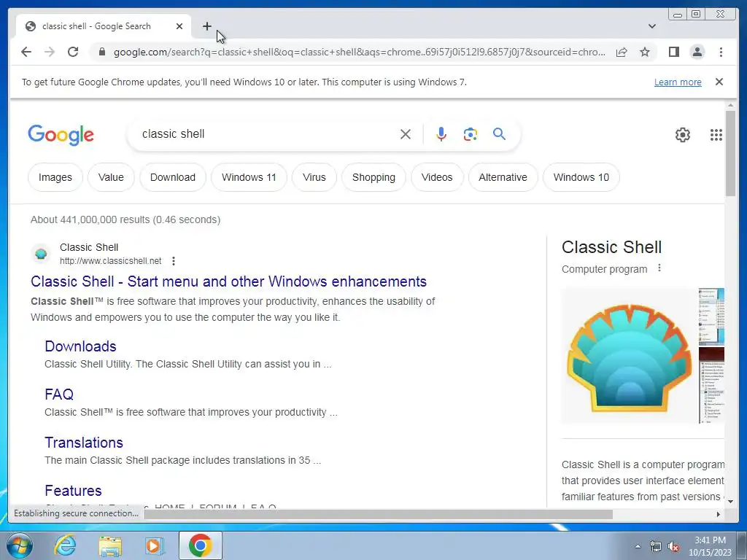This screenshot has width=747, height=560.
Task: Open the top screenshot thumbnail in knowledge panel
Action: point(711,316)
